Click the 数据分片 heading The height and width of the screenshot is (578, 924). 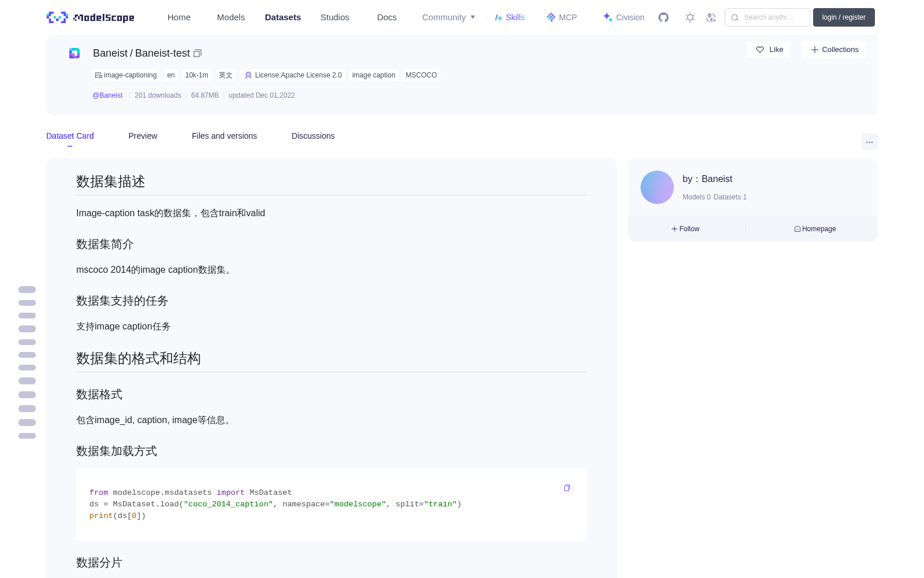tap(99, 563)
